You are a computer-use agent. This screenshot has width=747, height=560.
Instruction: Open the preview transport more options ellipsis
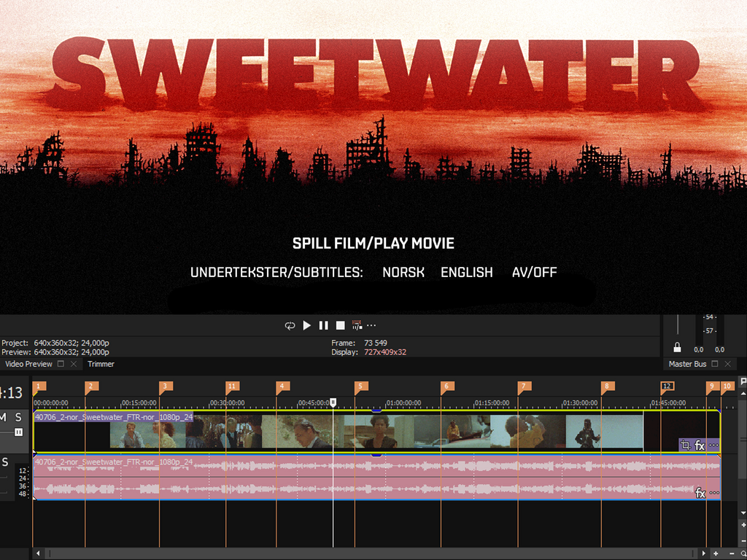371,325
